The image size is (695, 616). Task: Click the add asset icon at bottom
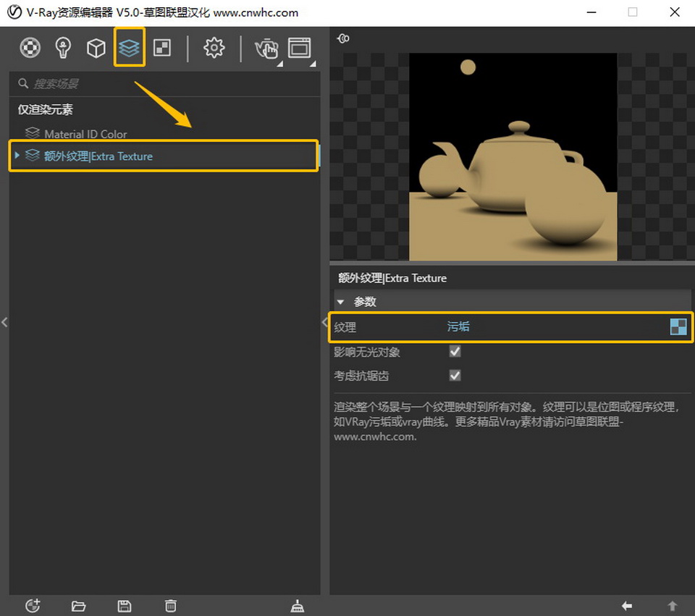(32, 606)
